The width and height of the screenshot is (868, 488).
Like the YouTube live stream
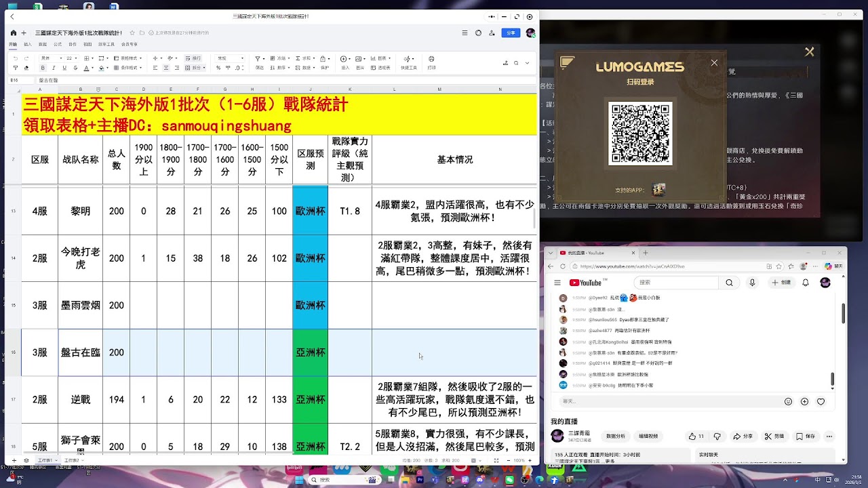pos(695,436)
